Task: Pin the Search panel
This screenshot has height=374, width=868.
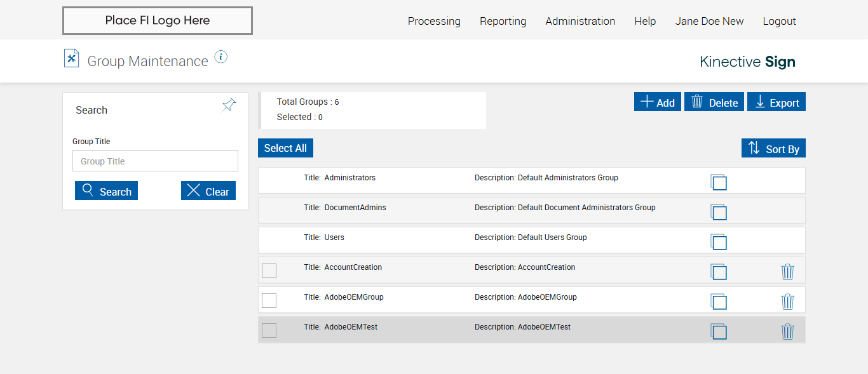Action: tap(229, 105)
